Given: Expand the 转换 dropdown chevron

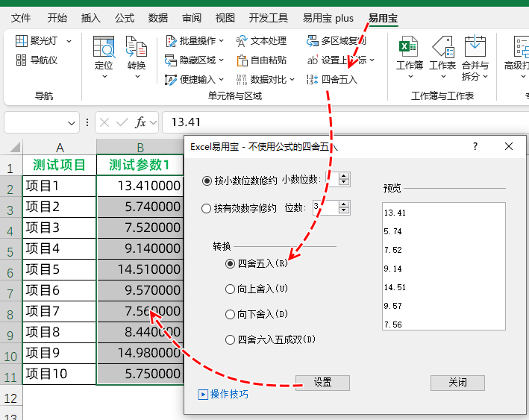Looking at the screenshot, I should (x=137, y=77).
